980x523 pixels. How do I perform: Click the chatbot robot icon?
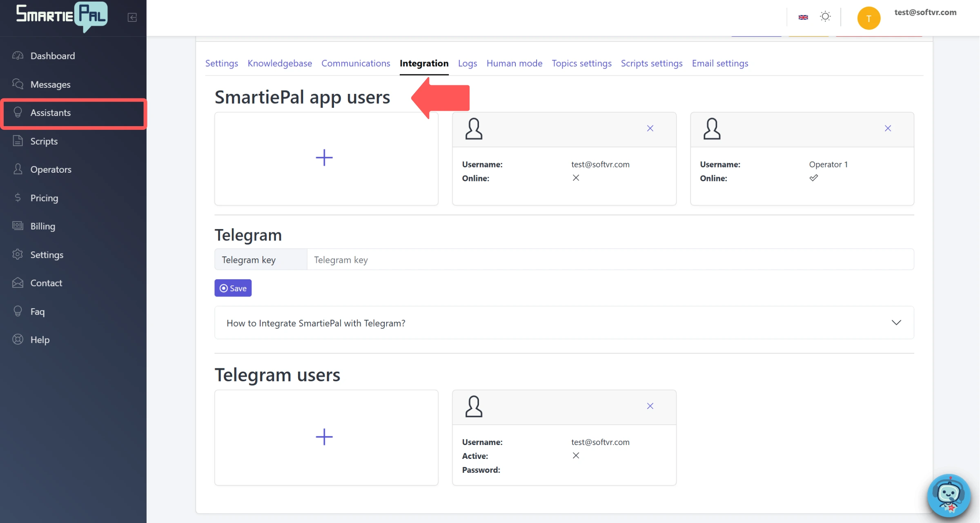point(948,495)
